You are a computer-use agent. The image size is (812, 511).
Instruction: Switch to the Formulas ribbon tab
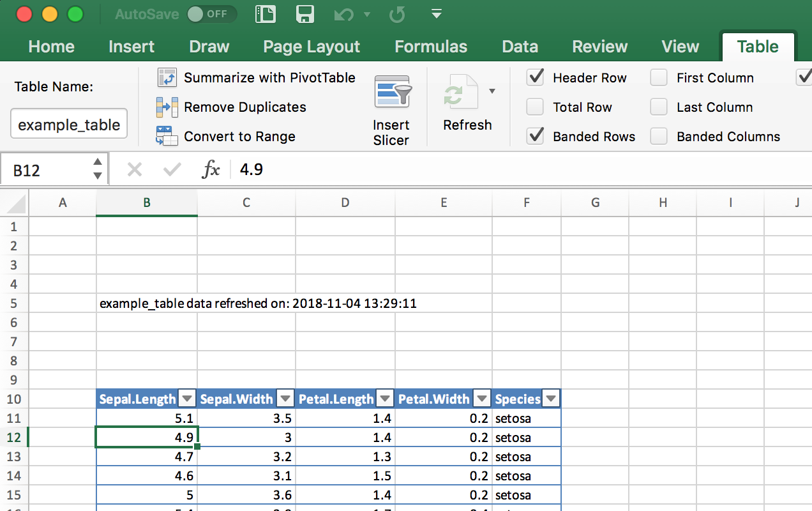[430, 46]
